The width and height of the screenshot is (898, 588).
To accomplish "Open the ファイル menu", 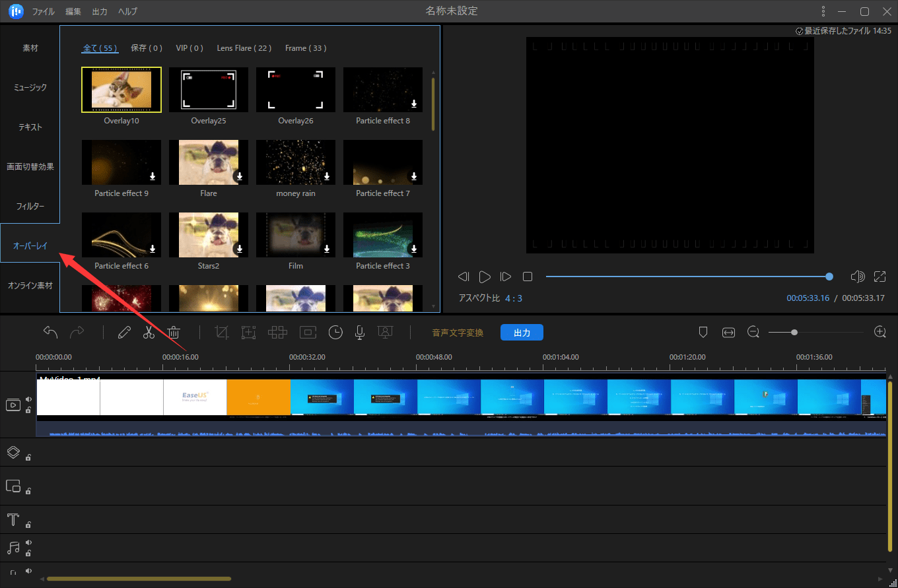I will [44, 12].
